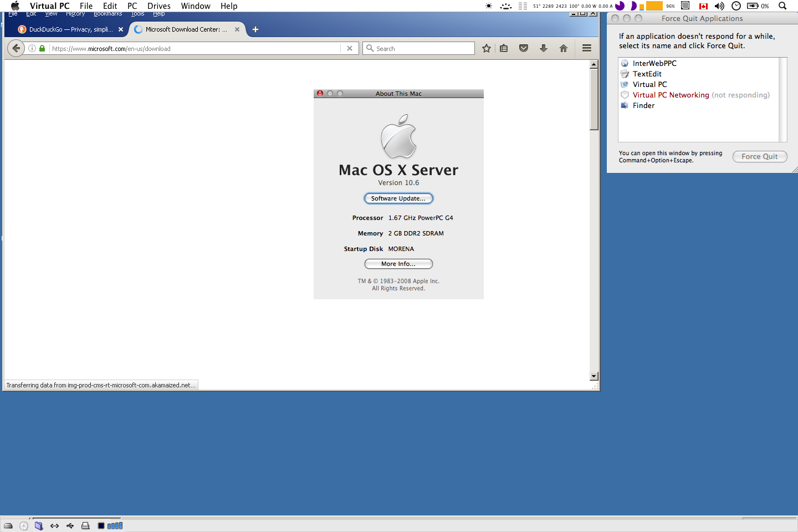The image size is (798, 532).
Task: Close the DuckDuckGo tab
Action: 121,29
